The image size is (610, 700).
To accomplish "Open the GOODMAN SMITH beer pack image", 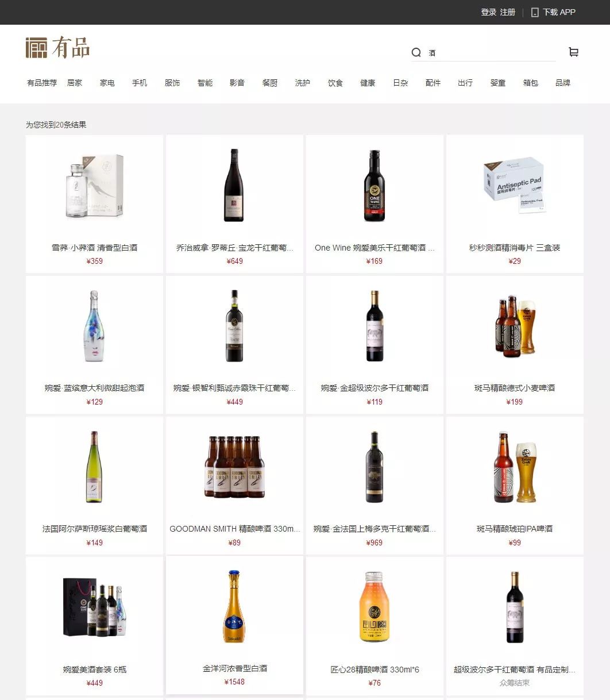I will [234, 467].
